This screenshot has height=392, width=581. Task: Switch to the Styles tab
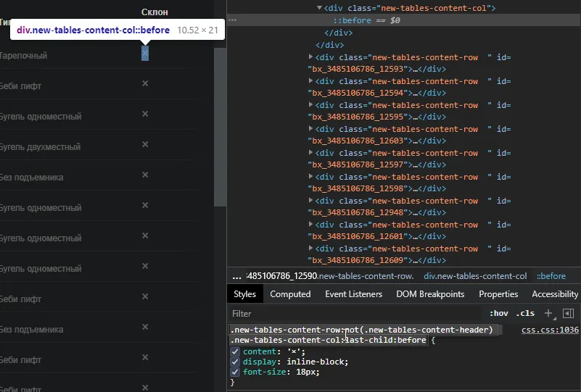244,294
